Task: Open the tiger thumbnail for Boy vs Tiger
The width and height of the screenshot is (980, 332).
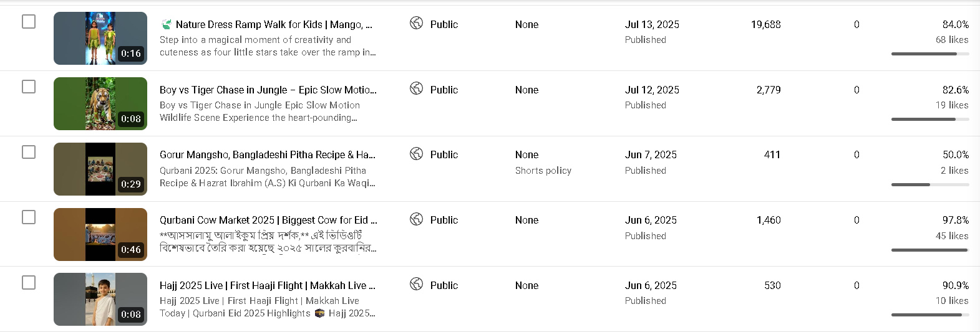Action: pyautogui.click(x=100, y=103)
